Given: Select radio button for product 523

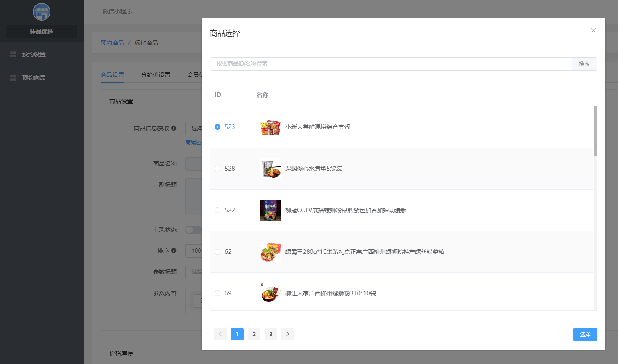Looking at the screenshot, I should (x=217, y=127).
